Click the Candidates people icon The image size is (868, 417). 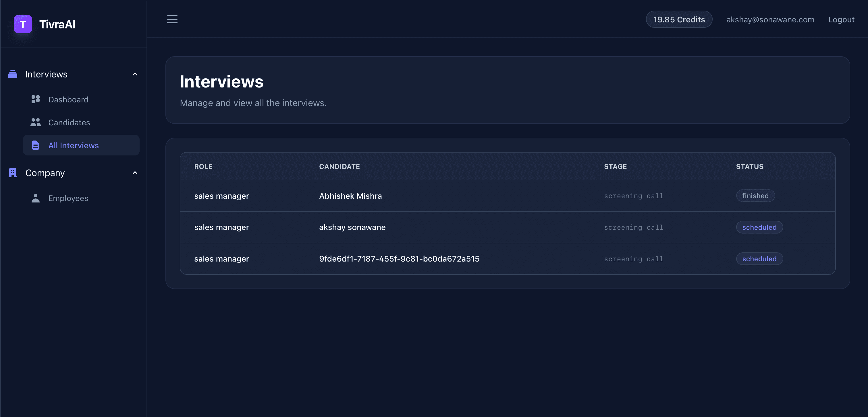click(36, 122)
